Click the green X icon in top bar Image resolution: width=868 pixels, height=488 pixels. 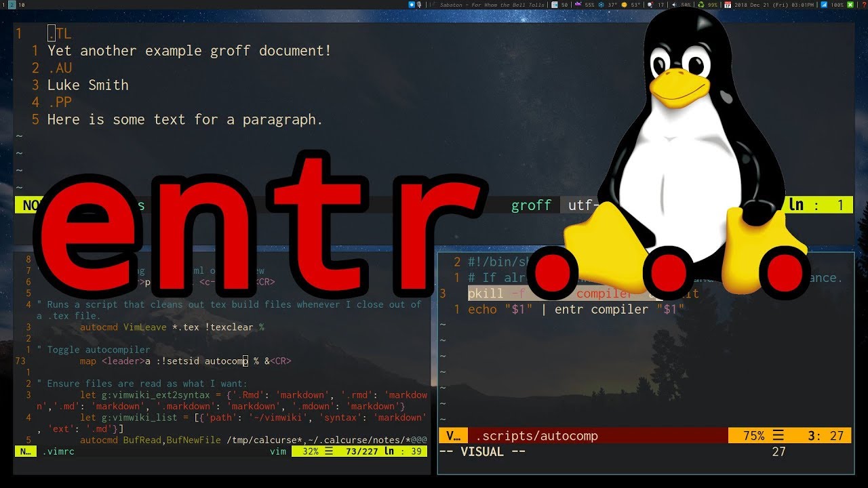pos(850,4)
